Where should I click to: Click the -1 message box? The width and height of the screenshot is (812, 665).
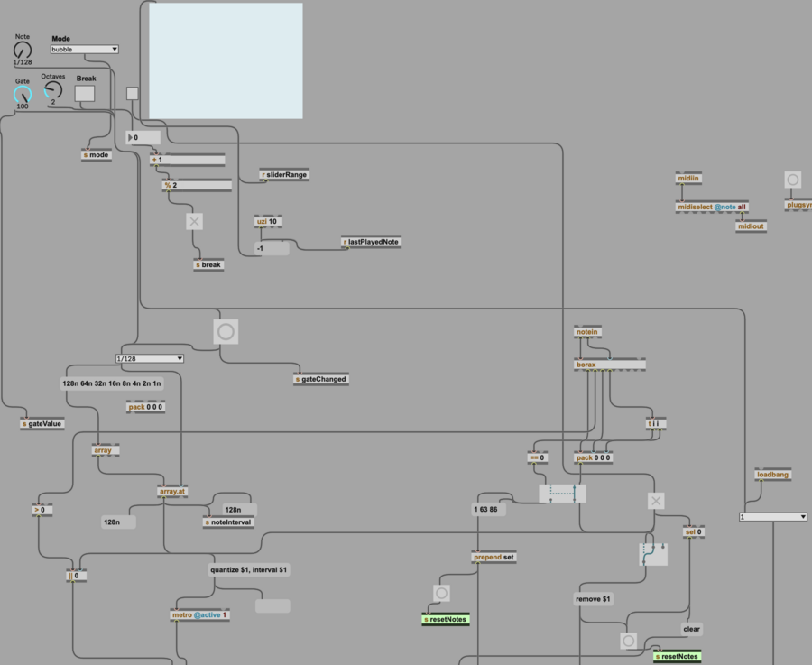point(272,248)
